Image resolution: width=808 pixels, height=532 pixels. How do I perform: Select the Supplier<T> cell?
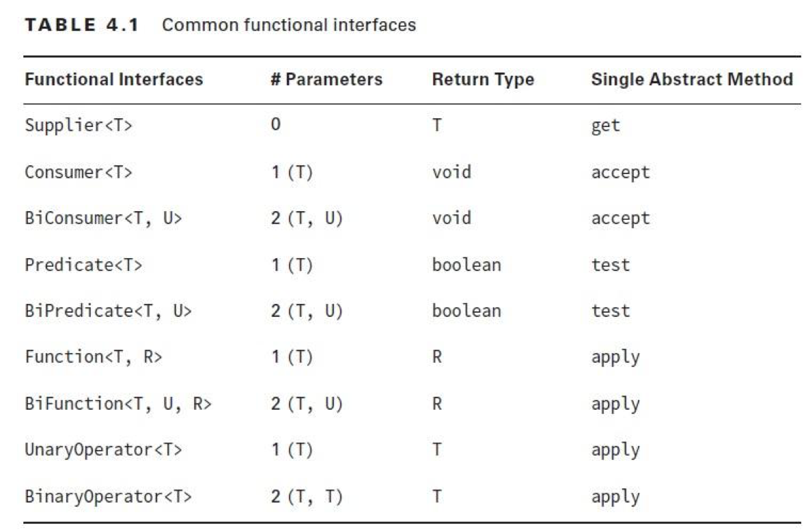[79, 126]
